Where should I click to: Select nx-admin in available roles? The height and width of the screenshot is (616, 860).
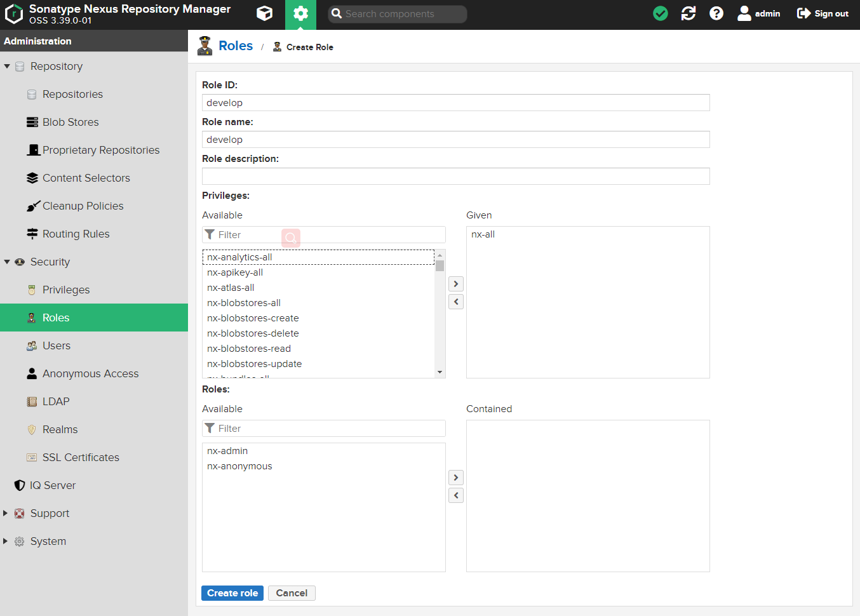pyautogui.click(x=324, y=451)
